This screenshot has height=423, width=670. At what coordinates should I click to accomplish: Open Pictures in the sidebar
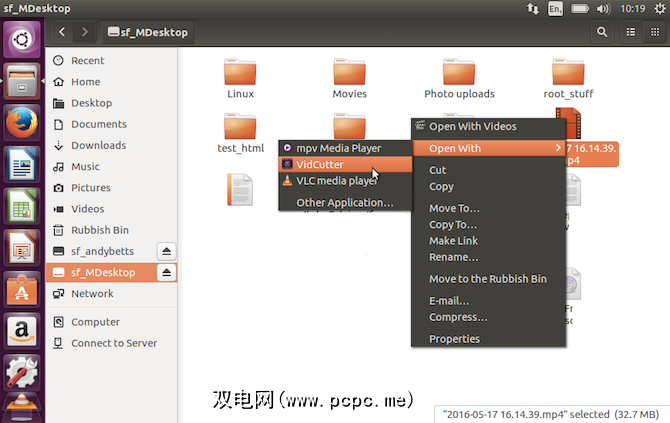112,188
